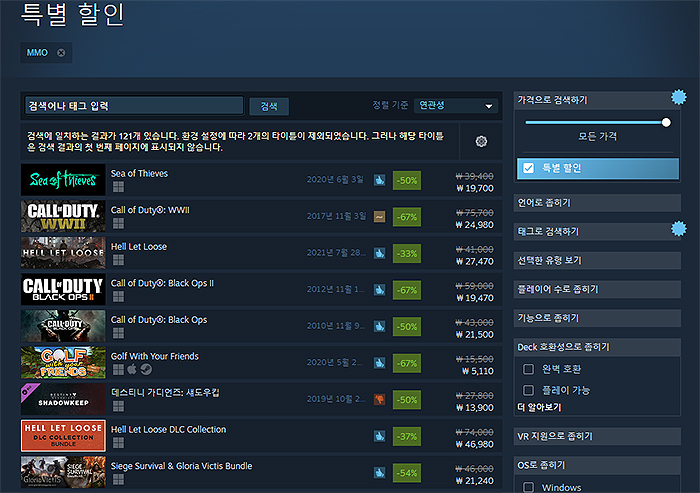Viewport: 700px width, 493px height.
Task: Enable 완벽 호환 Deck filter
Action: click(529, 369)
